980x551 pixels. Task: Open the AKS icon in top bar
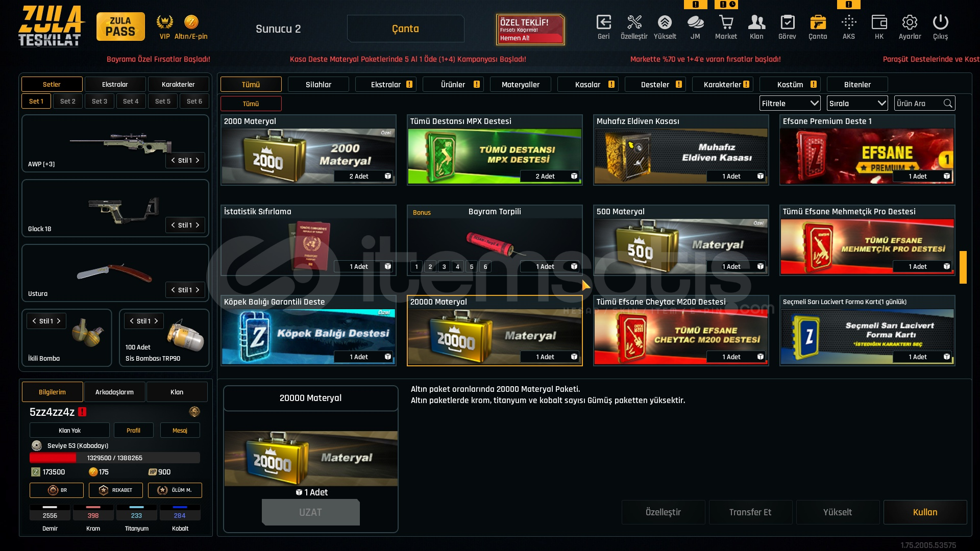click(848, 22)
